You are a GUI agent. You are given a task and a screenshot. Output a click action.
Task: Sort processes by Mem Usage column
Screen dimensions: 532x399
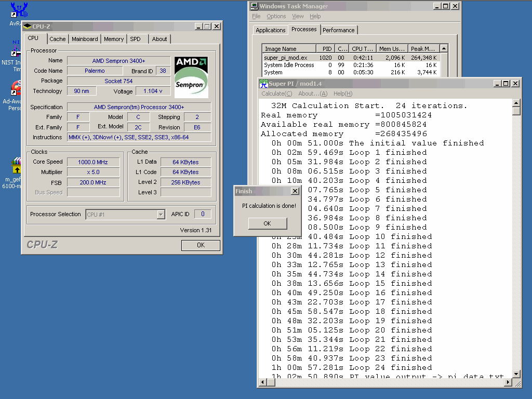tap(392, 48)
